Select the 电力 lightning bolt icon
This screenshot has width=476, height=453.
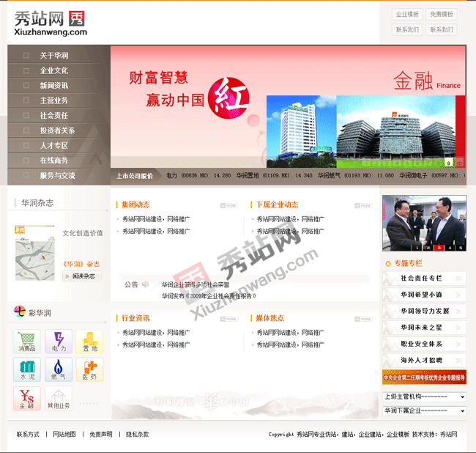[58, 342]
